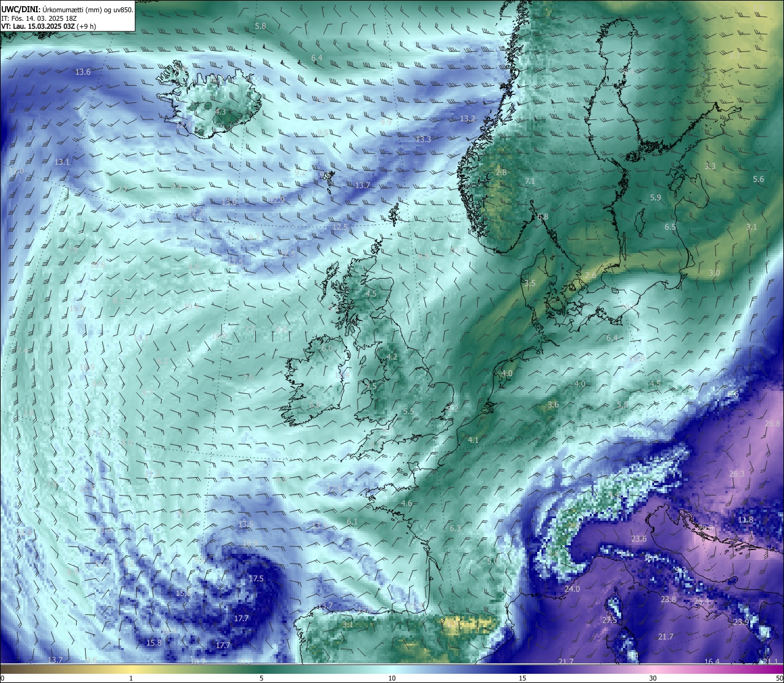This screenshot has width=784, height=683.
Task: Click the 13.6 value west of Iceland
Action: click(x=83, y=72)
